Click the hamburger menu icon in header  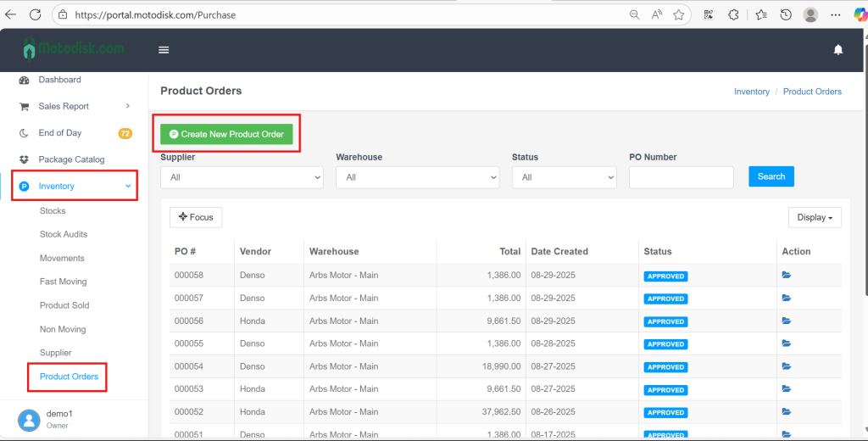tap(164, 50)
